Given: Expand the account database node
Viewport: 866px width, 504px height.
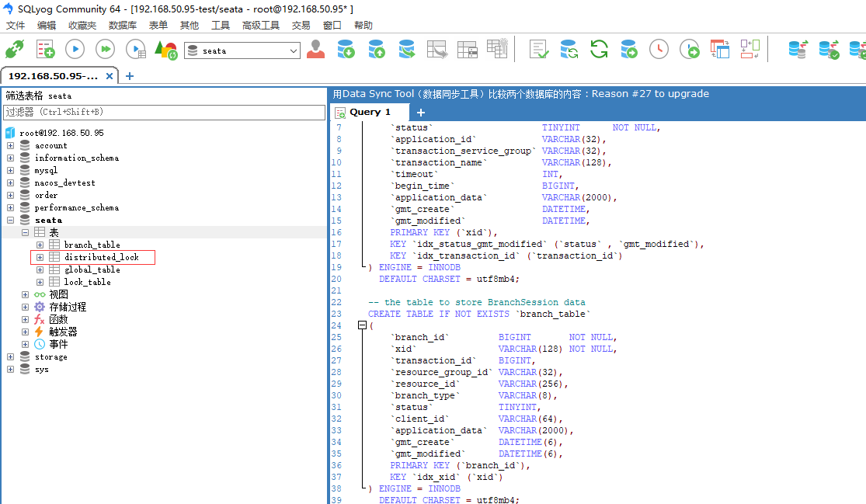Looking at the screenshot, I should [x=11, y=146].
